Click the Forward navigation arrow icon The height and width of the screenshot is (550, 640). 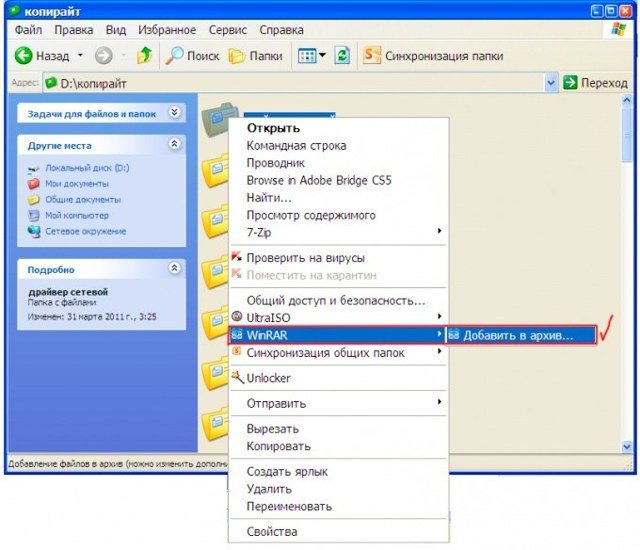[104, 55]
